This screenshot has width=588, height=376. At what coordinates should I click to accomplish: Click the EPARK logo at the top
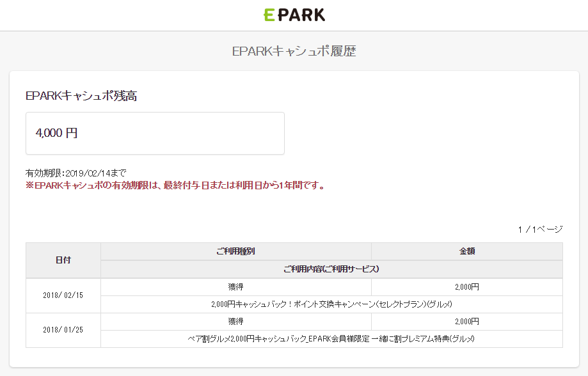pos(294,15)
